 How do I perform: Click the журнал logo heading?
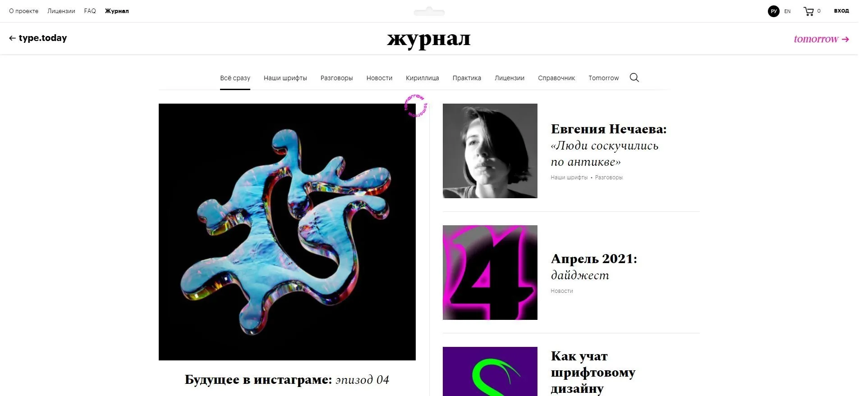(429, 39)
